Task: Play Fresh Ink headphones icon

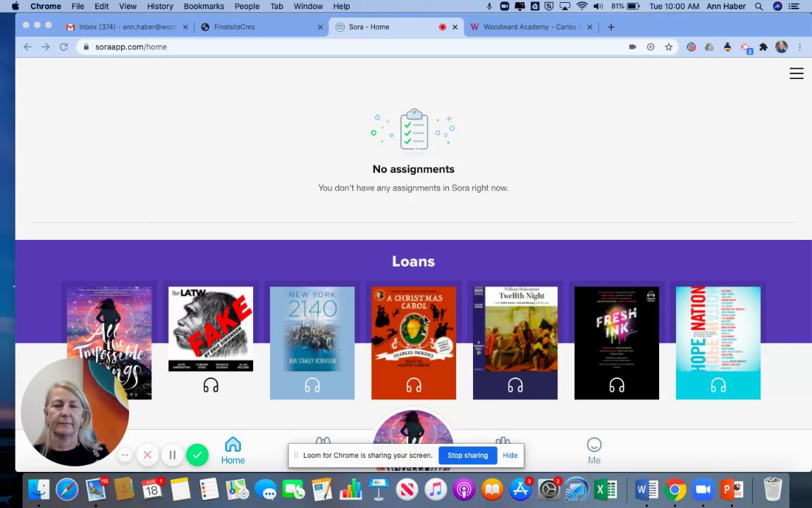Action: [x=617, y=385]
